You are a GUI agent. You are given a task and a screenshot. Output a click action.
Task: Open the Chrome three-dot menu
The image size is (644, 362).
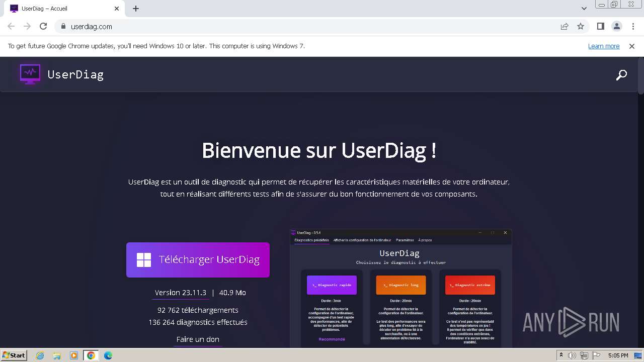(x=632, y=26)
